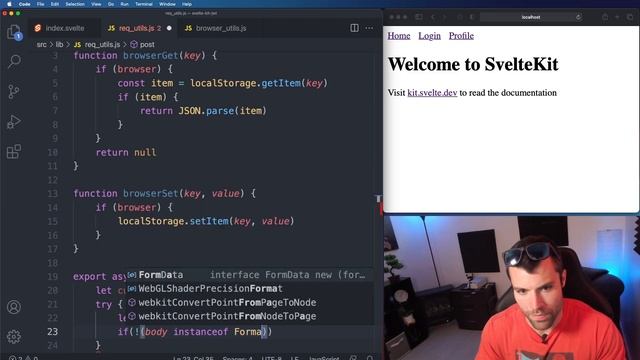Show Safari tab overview
The height and width of the screenshot is (360, 640).
coord(630,17)
